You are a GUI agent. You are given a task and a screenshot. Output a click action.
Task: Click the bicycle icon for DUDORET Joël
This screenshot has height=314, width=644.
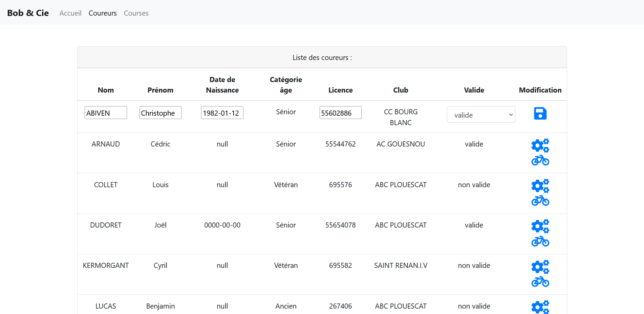[x=540, y=241]
